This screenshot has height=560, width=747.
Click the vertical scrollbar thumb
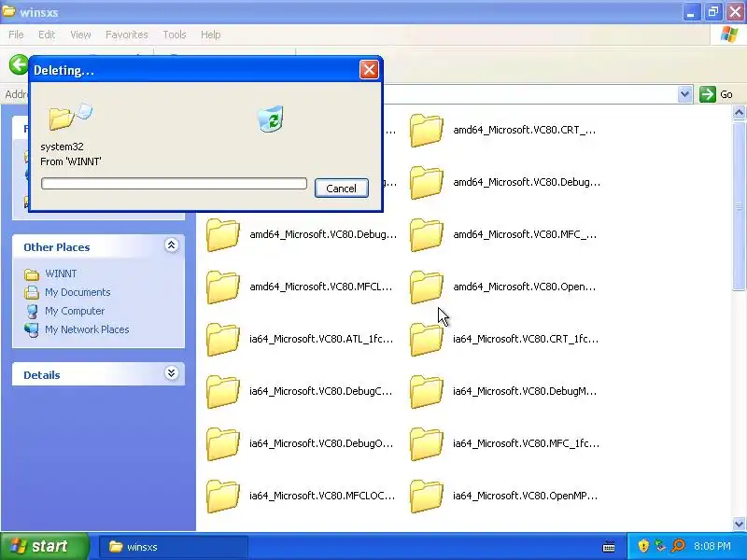[x=739, y=205]
